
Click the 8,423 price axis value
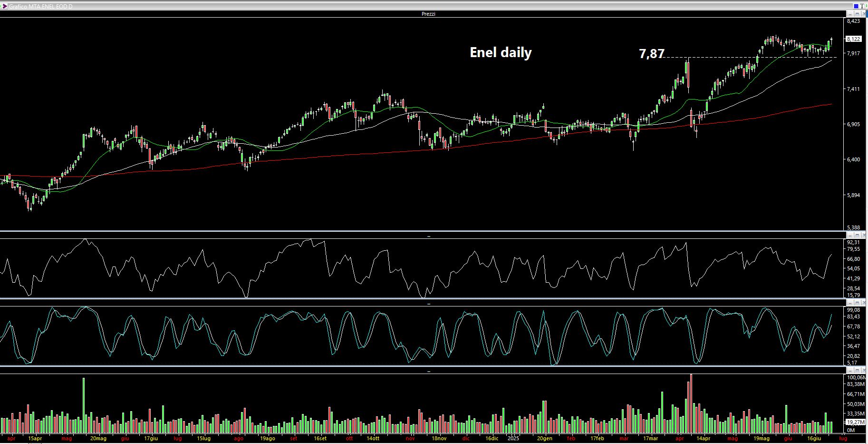point(853,21)
